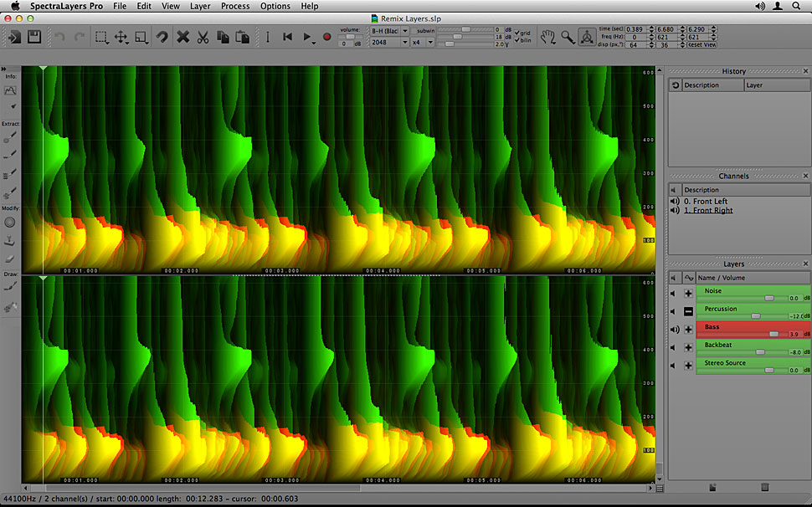The width and height of the screenshot is (812, 507).
Task: Toggle the Percussion layer minus phase button
Action: click(688, 312)
